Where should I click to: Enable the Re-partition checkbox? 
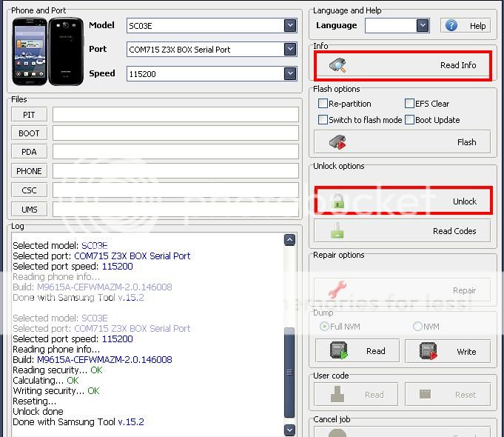tap(323, 104)
